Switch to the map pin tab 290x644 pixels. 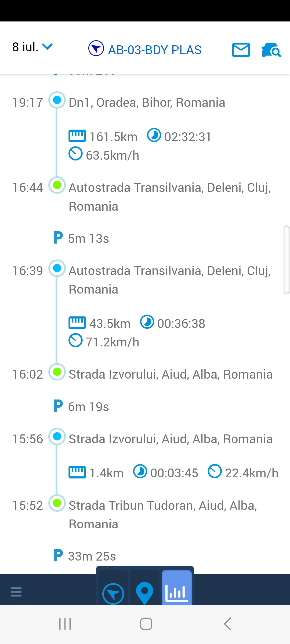[144, 592]
